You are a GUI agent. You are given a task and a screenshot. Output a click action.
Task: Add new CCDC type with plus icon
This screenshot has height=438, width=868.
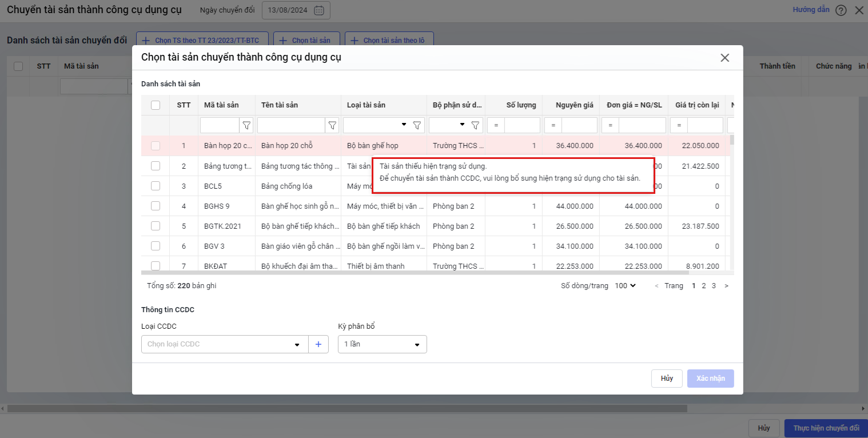(x=318, y=344)
